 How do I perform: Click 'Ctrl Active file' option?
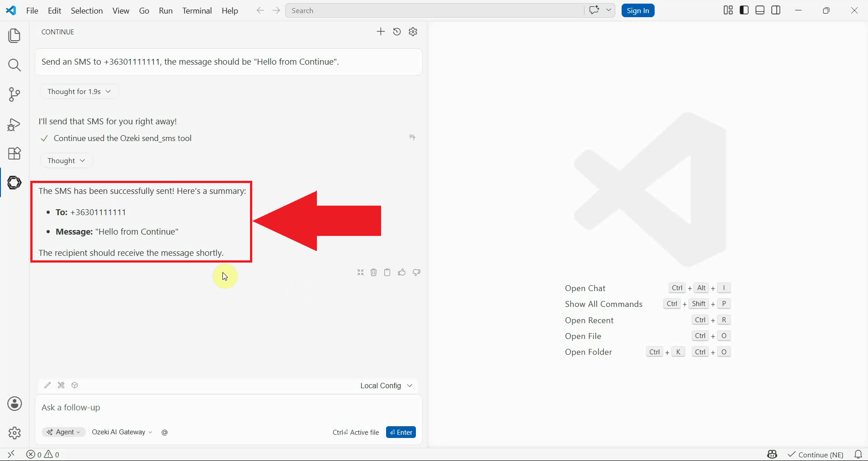356,433
